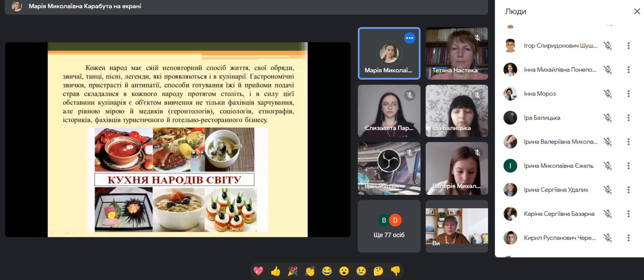Screen dimensions: 644x280
Task: Click Ірина Миколаївна Єжель green avatar
Action: pyautogui.click(x=510, y=166)
